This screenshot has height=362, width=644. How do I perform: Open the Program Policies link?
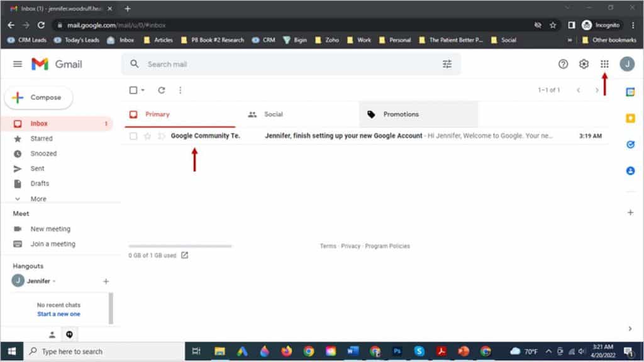point(387,246)
